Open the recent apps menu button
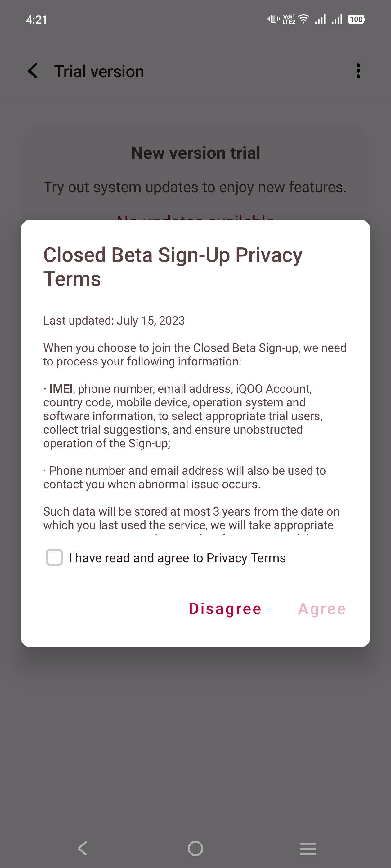This screenshot has height=868, width=391. (308, 848)
